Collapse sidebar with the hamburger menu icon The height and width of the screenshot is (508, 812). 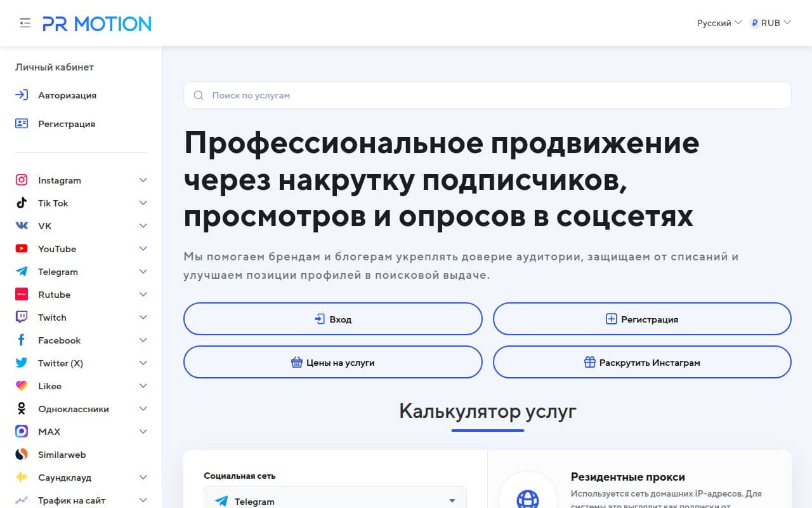click(x=25, y=23)
